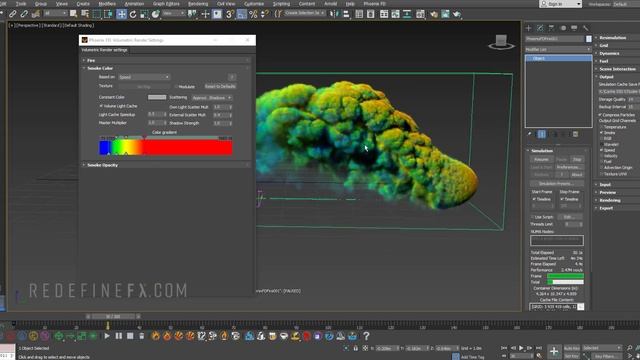The height and width of the screenshot is (360, 640).
Task: Click the object color swatch by name field
Action: point(589,39)
